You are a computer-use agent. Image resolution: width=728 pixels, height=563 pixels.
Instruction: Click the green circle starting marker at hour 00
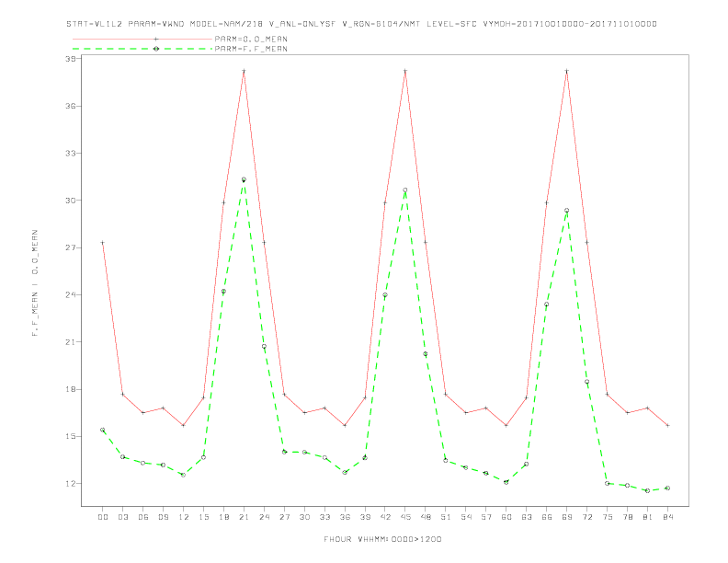pos(103,430)
